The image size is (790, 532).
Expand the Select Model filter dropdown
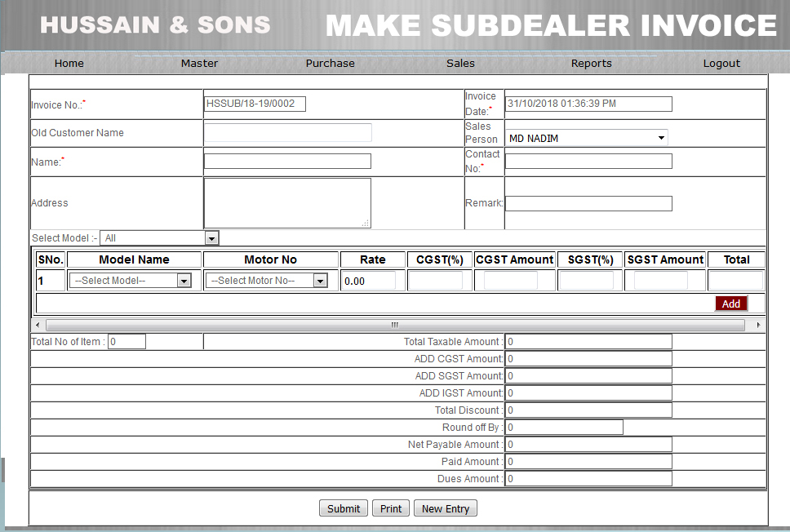click(x=159, y=238)
